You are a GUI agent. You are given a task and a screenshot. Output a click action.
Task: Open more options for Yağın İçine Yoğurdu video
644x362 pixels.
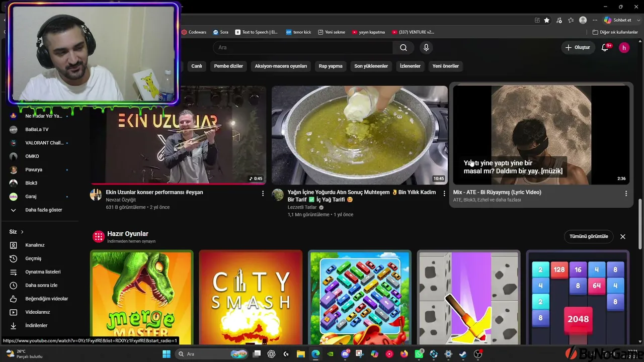click(x=444, y=193)
